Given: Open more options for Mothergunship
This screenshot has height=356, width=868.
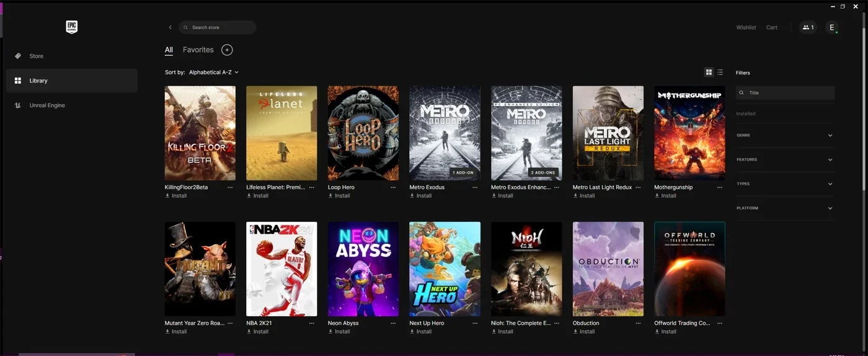Looking at the screenshot, I should 720,187.
